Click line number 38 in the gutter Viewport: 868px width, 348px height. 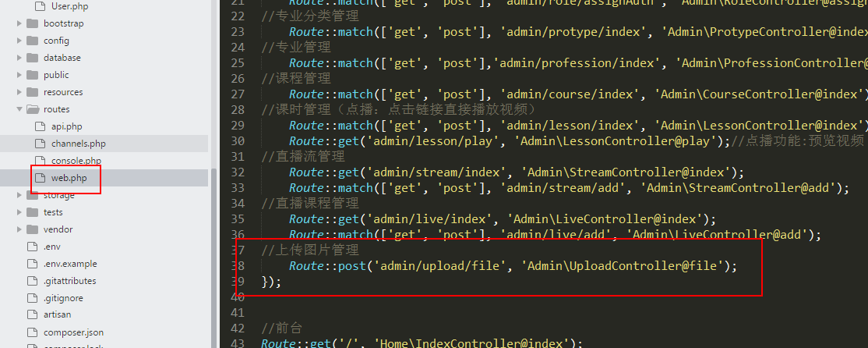click(237, 266)
